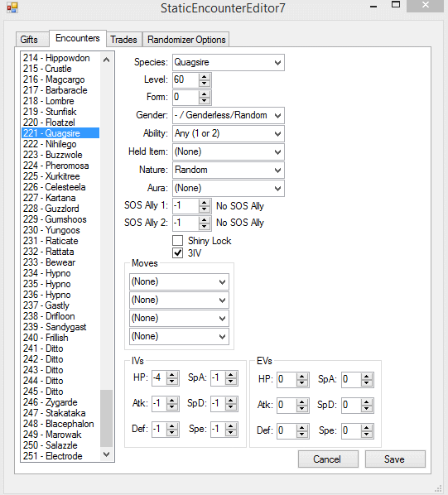Open the third Moves dropdown
Viewport: 448px width, 495px height.
(222, 319)
